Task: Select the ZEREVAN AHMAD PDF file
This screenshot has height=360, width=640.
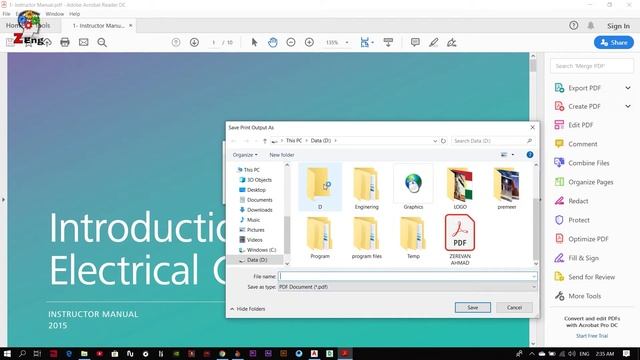Action: [x=460, y=240]
